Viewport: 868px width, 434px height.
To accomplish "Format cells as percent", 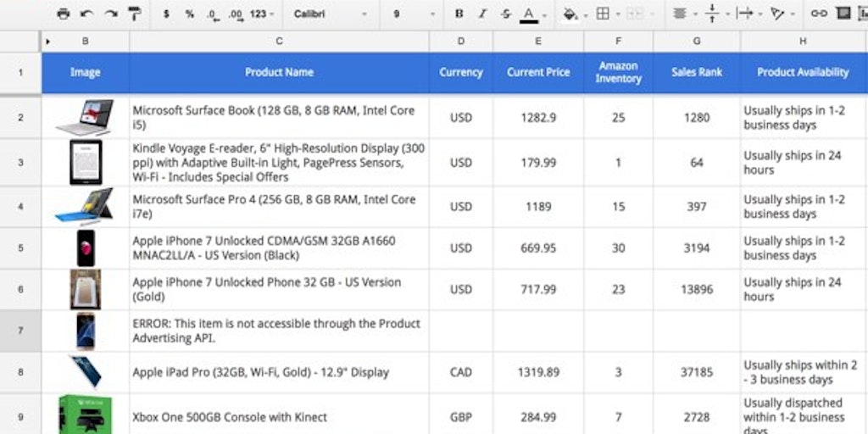I will pos(190,14).
